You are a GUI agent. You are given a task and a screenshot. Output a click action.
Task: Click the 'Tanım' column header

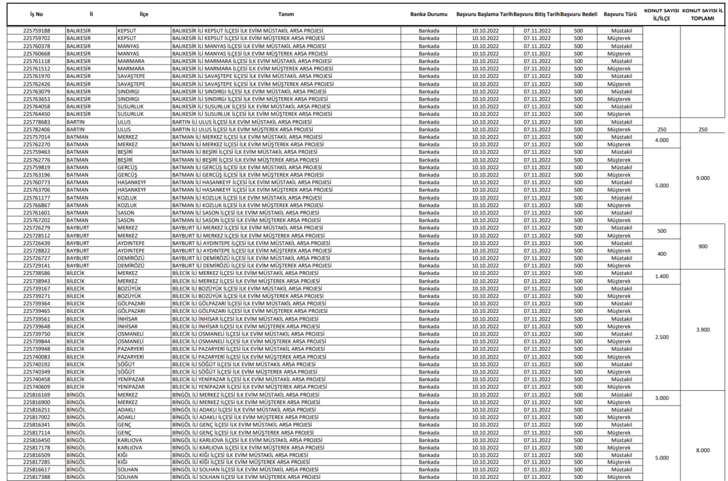pyautogui.click(x=286, y=14)
